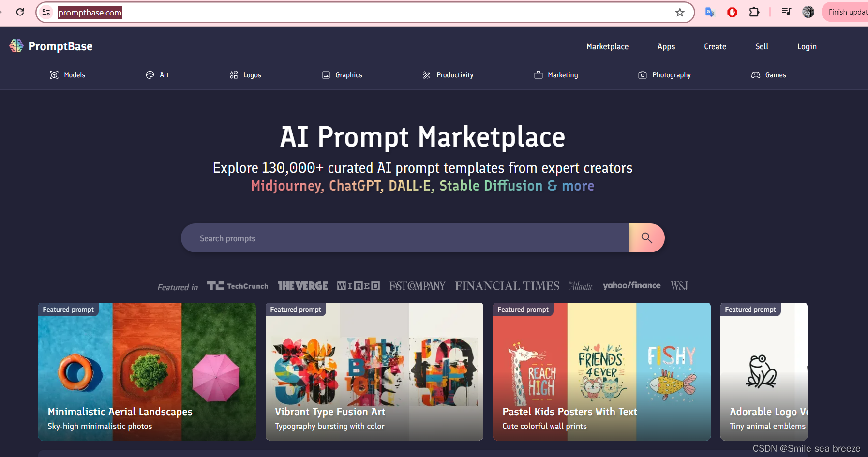Click the Games controller icon
Viewport: 868px width, 457px height.
756,75
